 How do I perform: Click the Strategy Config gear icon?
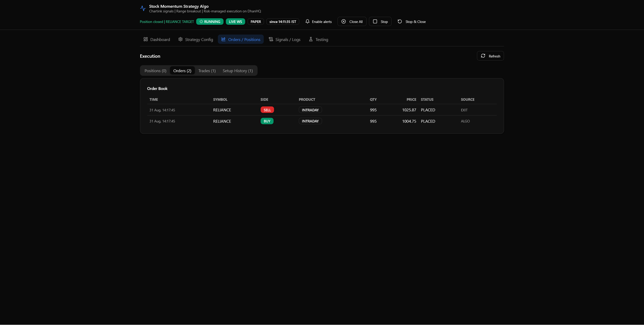click(x=180, y=39)
